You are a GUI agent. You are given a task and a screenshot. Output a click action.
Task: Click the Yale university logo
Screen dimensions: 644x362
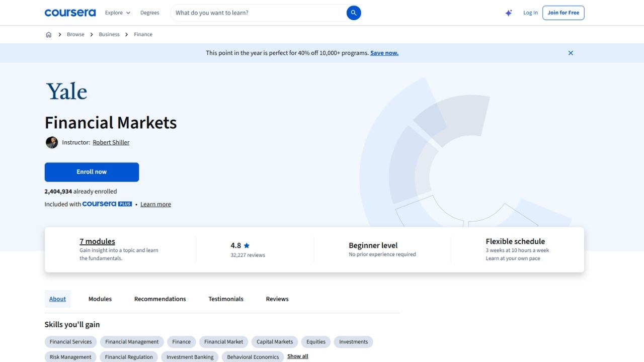[x=66, y=91]
